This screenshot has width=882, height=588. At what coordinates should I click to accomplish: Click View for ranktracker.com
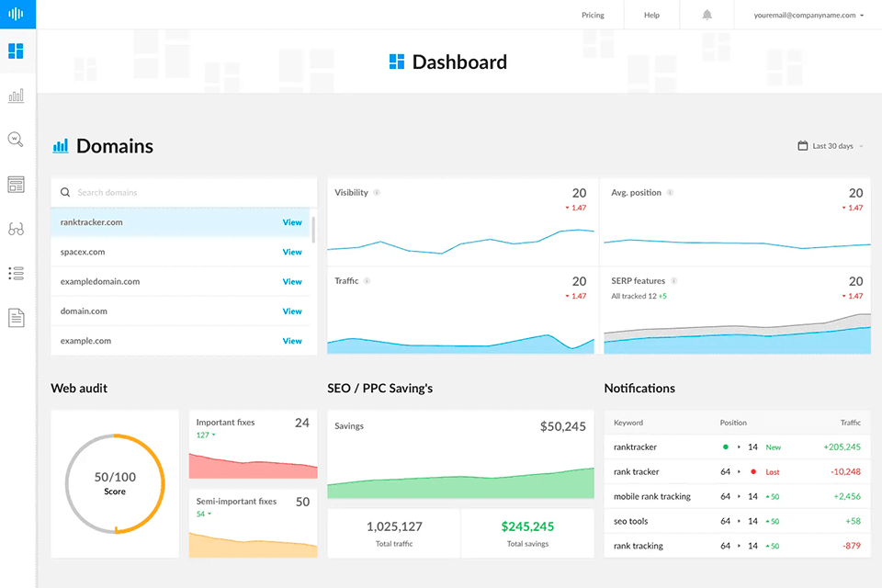292,222
